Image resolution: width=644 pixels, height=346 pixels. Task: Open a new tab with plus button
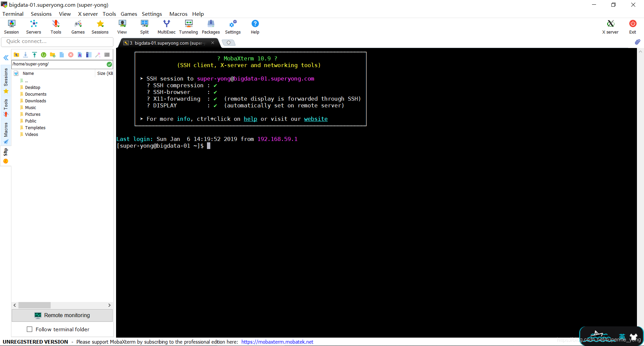229,43
